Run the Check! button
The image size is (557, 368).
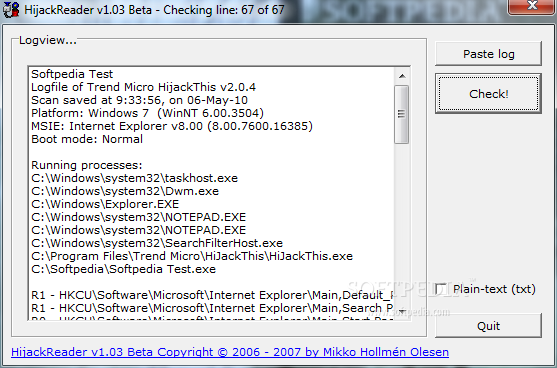click(488, 94)
